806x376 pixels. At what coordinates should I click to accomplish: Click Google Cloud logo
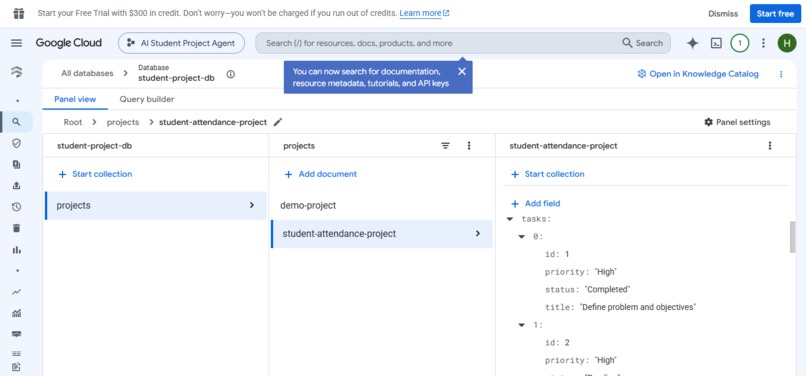click(x=69, y=43)
